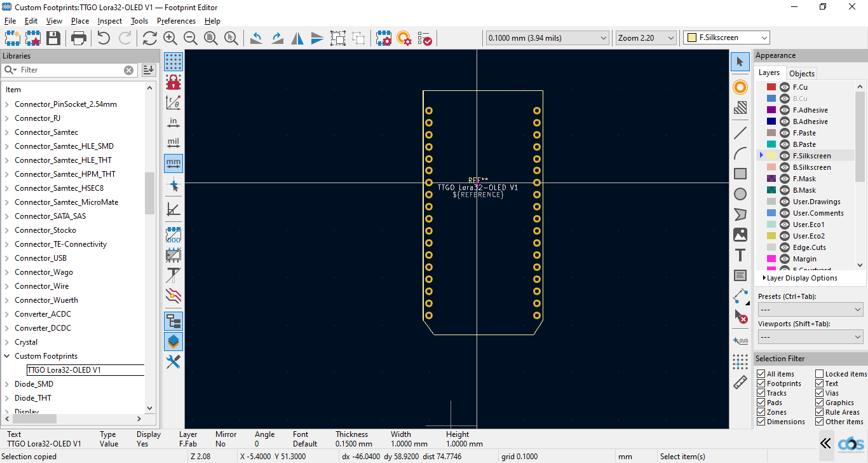Mirror selection horizontally

point(297,38)
